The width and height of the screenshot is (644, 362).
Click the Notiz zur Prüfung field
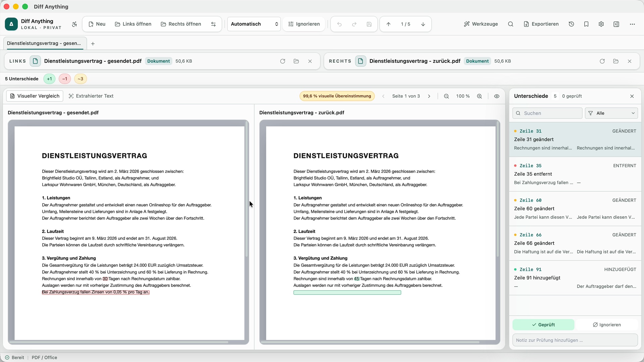[575, 340]
